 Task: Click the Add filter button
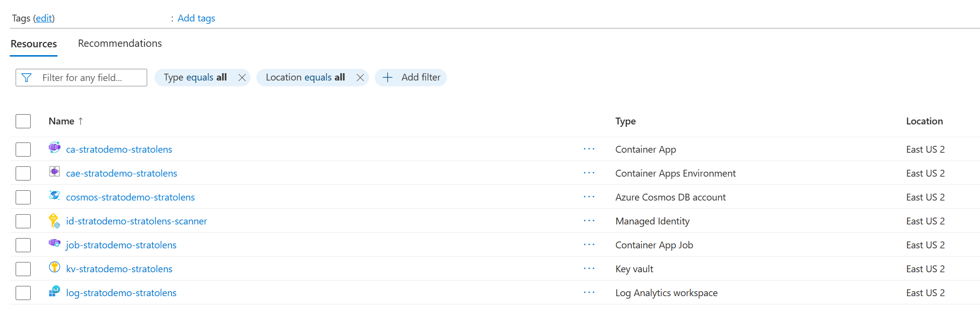(411, 78)
